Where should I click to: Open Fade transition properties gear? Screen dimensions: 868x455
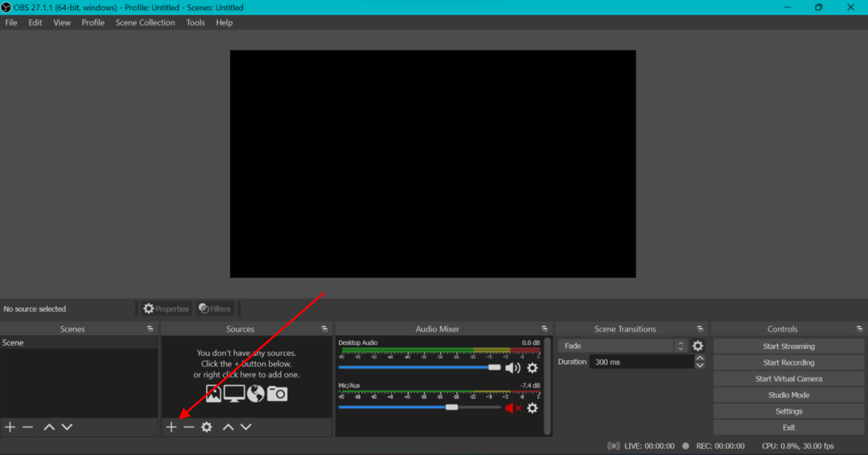click(698, 346)
